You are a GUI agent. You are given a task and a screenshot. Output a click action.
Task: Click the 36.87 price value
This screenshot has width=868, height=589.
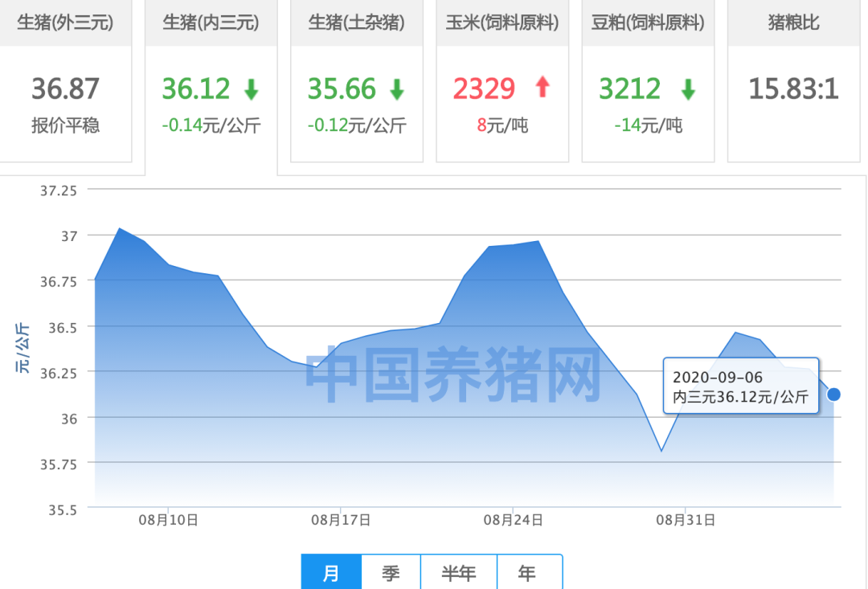65,88
